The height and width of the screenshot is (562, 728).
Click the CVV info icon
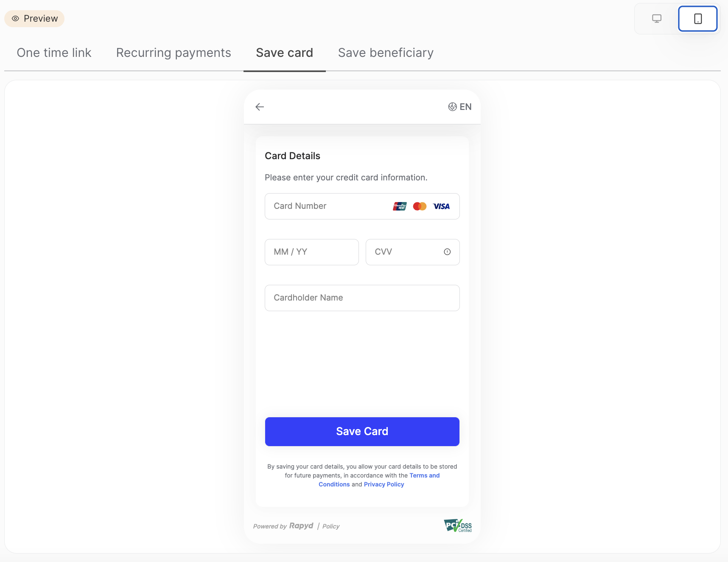[x=447, y=252]
